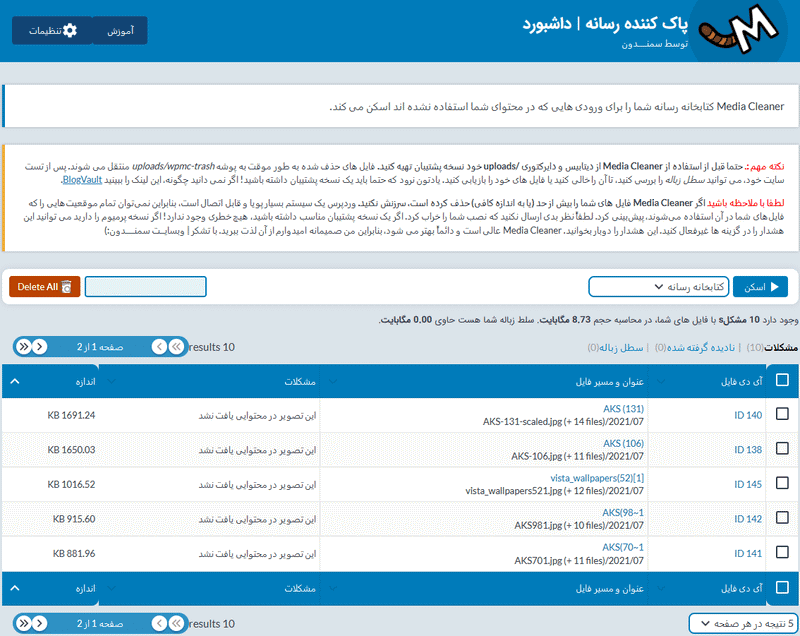800x636 pixels.
Task: Sort by bottom مشکلات footer header
Action: [x=300, y=589]
